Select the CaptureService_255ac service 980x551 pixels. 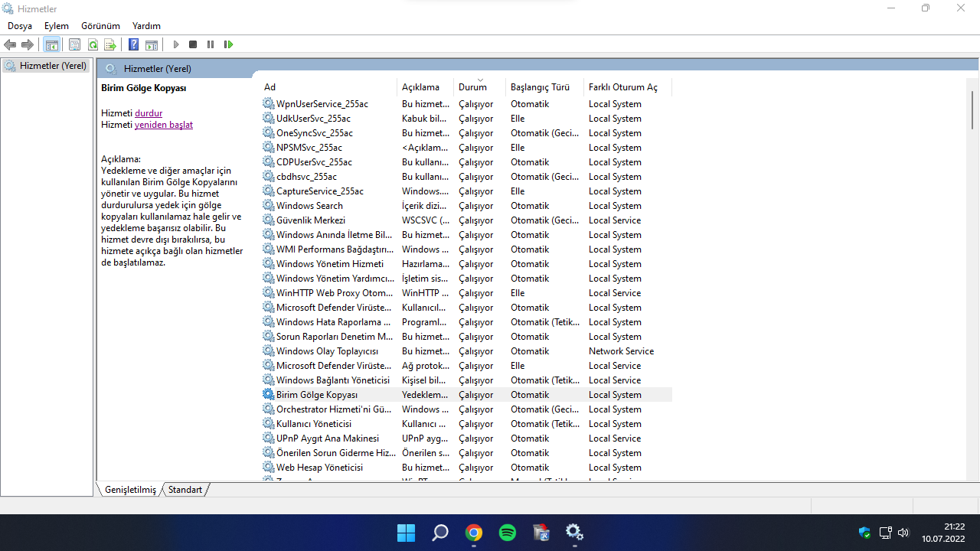[466, 191]
